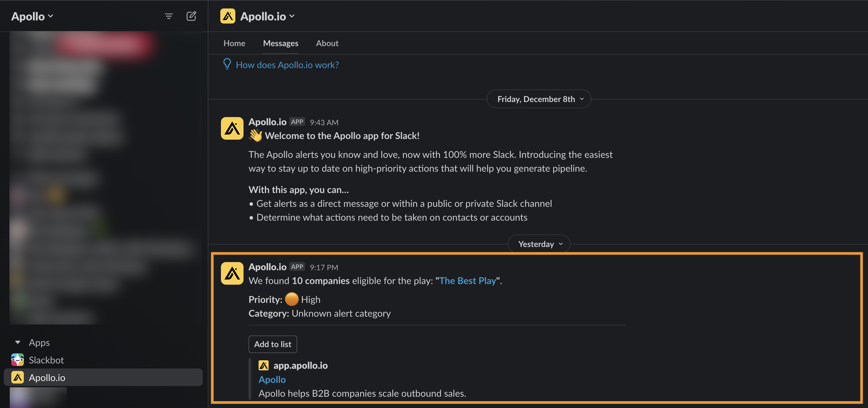Image resolution: width=868 pixels, height=408 pixels.
Task: Click the Apollo.io sender name at 9:17 PM
Action: point(267,266)
